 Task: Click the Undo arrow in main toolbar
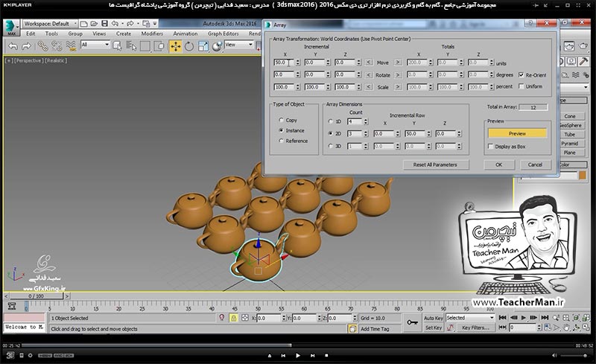tap(13, 47)
